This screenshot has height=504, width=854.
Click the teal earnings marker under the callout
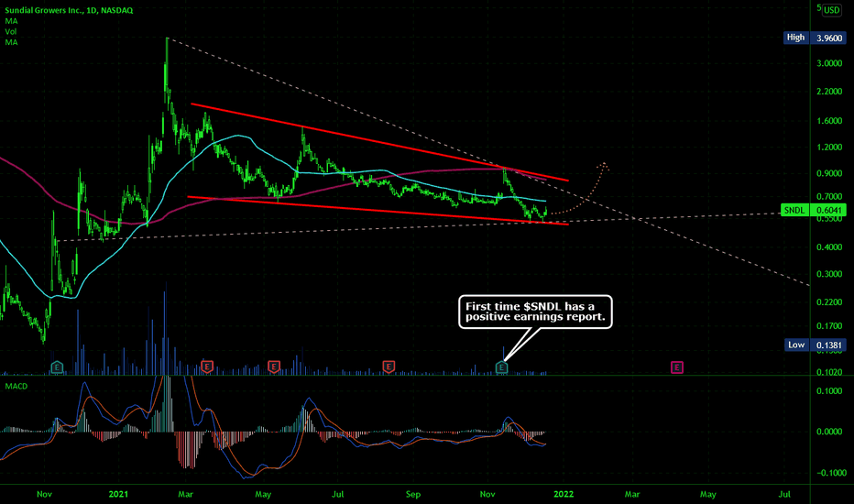(501, 367)
